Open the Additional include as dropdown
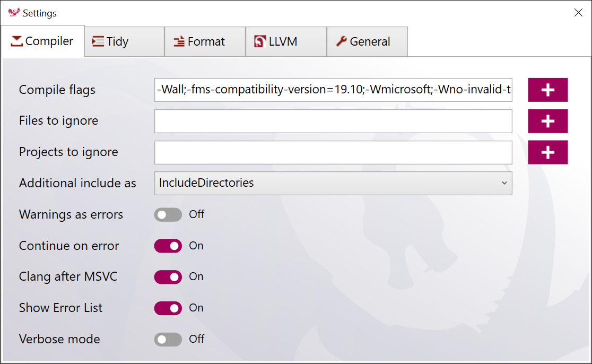This screenshot has width=592, height=364. (333, 183)
